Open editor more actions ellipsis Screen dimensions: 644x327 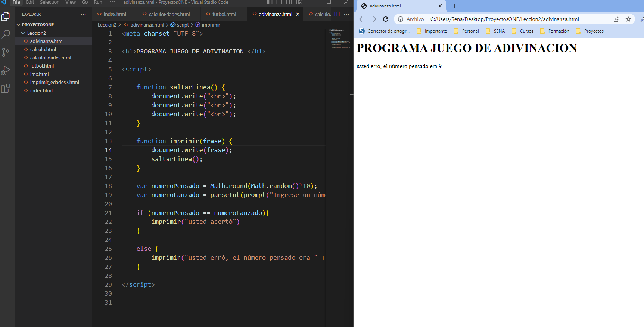[346, 14]
